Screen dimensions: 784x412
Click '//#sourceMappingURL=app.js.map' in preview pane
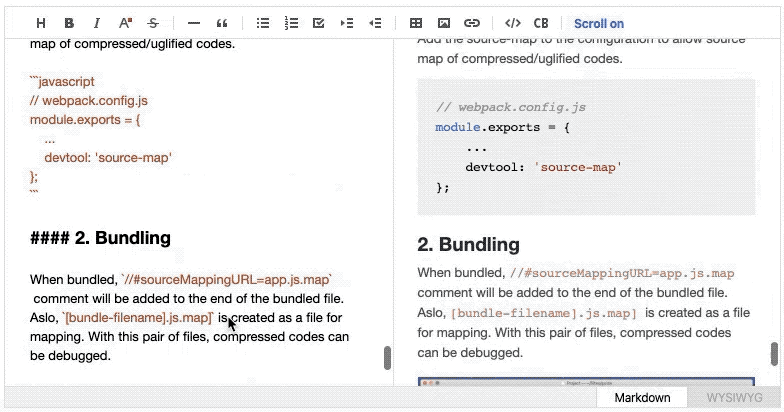tap(622, 273)
